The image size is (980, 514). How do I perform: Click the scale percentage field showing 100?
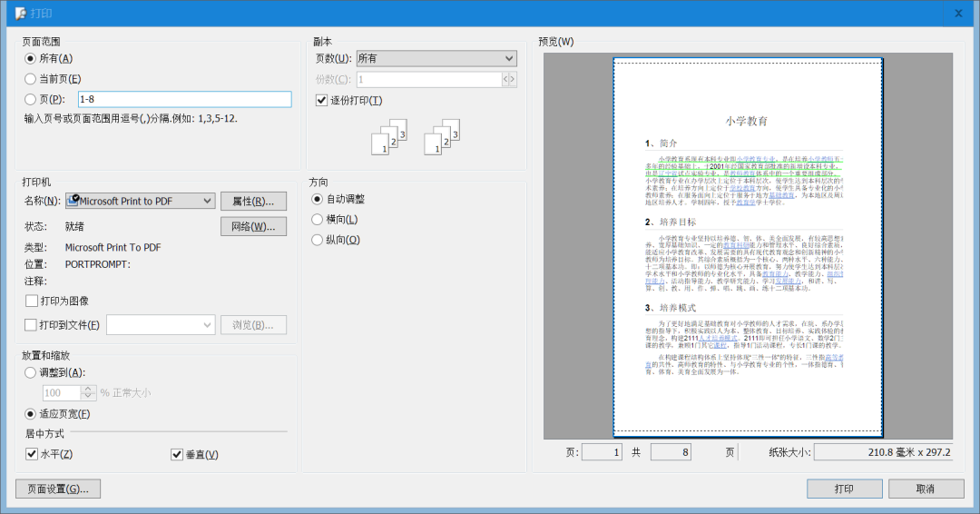tap(62, 392)
